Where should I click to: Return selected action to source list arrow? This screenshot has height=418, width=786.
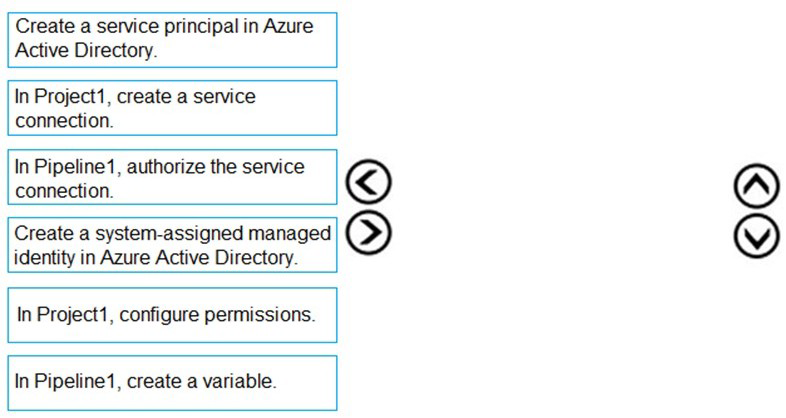coord(366,182)
